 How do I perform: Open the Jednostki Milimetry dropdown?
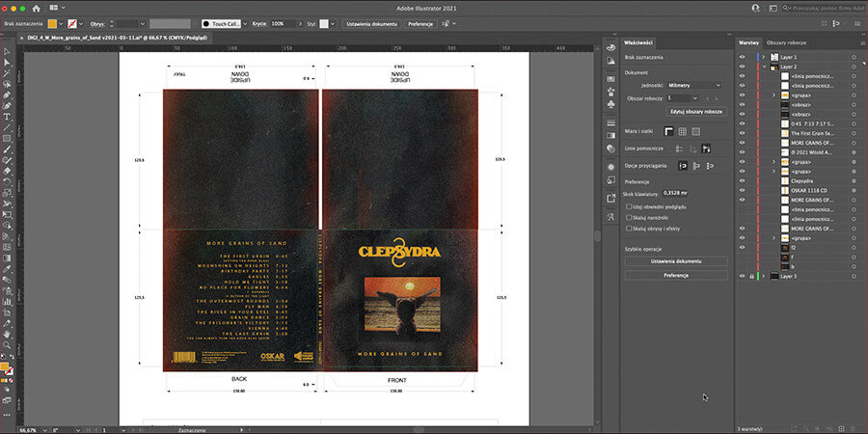(x=694, y=85)
